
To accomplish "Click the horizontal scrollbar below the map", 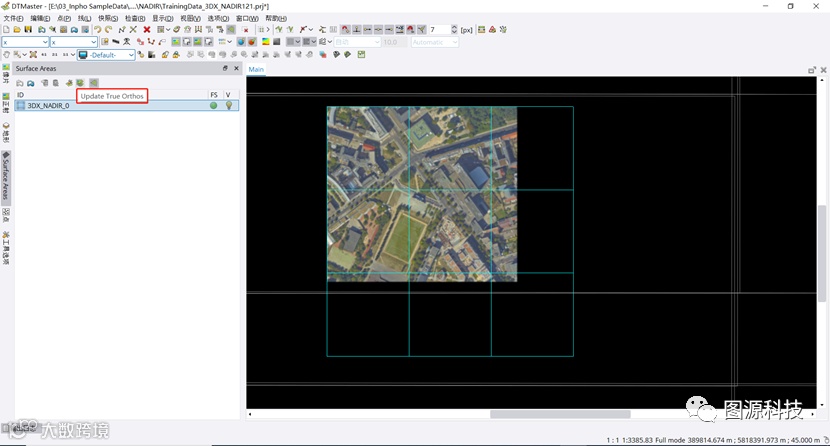I will pyautogui.click(x=560, y=413).
